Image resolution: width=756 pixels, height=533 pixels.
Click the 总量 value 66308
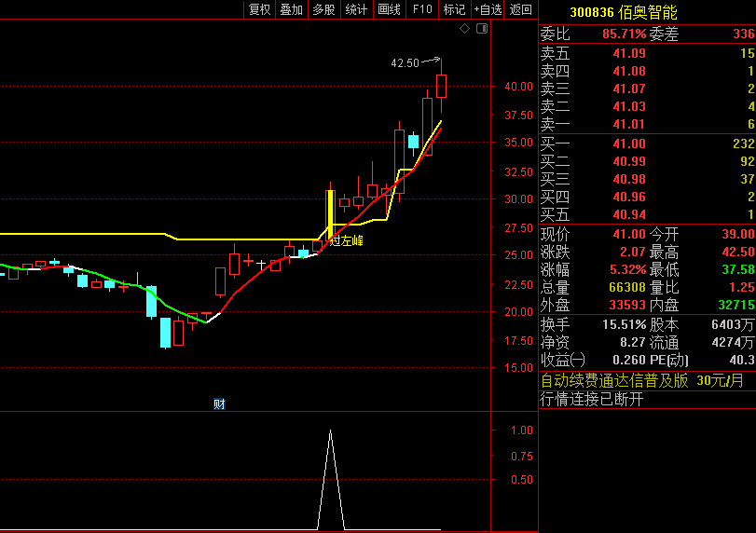pos(627,287)
